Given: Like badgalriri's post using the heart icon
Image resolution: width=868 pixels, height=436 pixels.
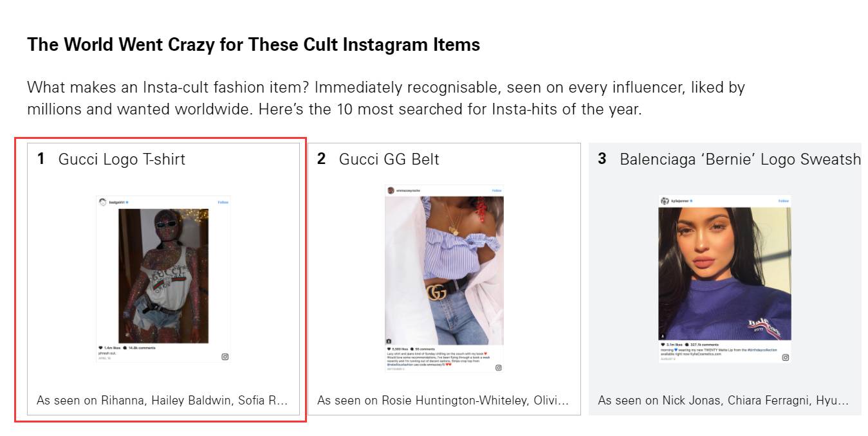Looking at the screenshot, I should pyautogui.click(x=101, y=347).
